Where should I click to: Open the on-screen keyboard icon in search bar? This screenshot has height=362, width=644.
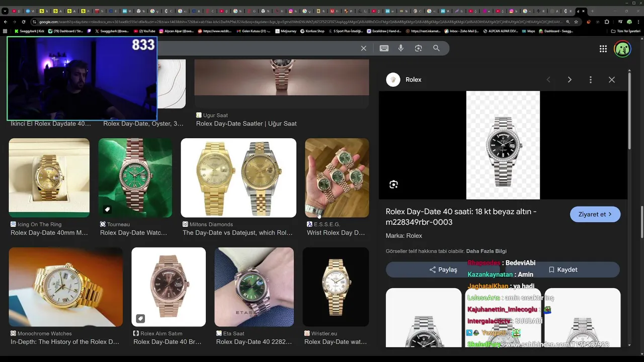click(x=384, y=48)
